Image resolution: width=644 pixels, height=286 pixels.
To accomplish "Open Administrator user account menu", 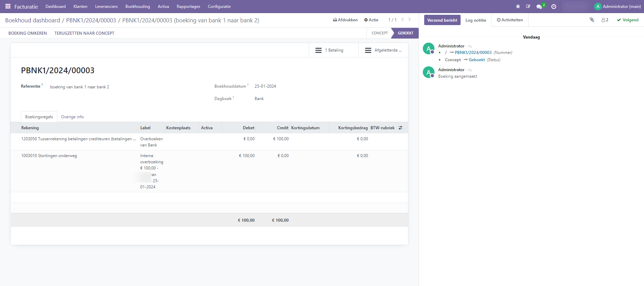I will [618, 7].
